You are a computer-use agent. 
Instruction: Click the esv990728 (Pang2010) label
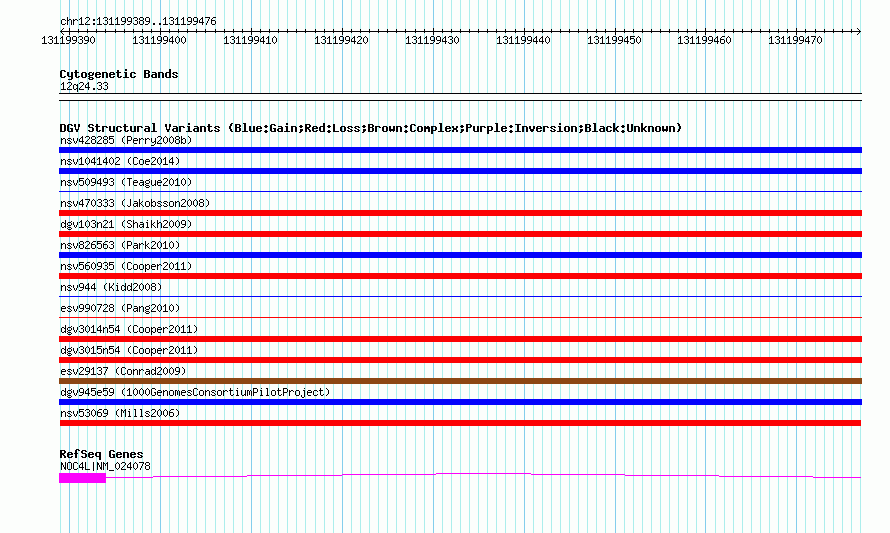tap(120, 308)
